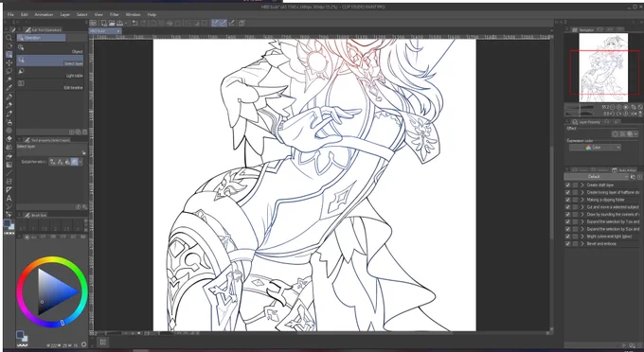
Task: Open the Default auto action set dropdown
Action: point(596,177)
